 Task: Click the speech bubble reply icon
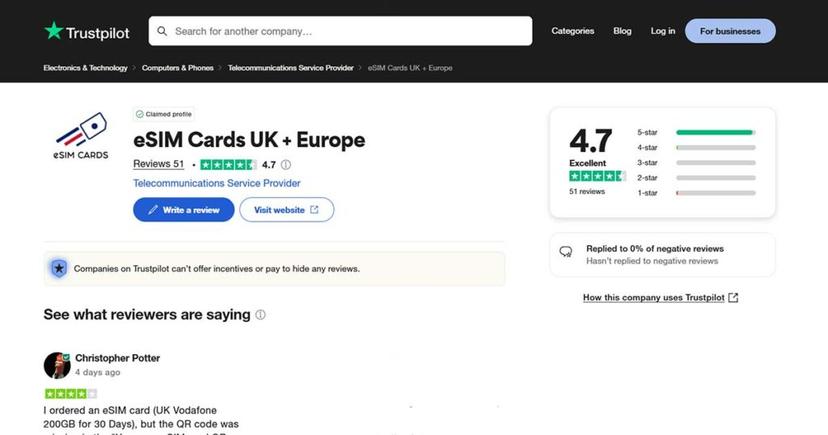[566, 252]
